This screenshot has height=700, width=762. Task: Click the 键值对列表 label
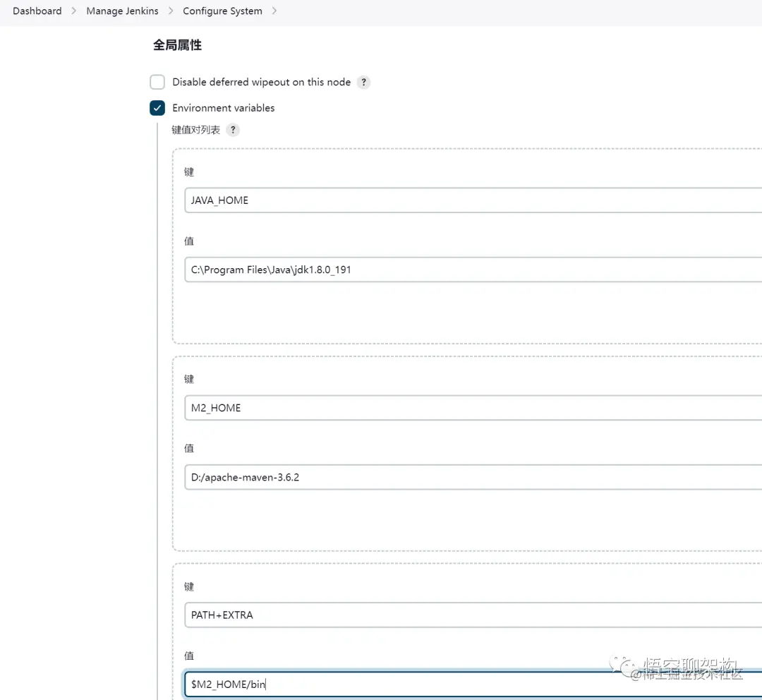(x=196, y=130)
